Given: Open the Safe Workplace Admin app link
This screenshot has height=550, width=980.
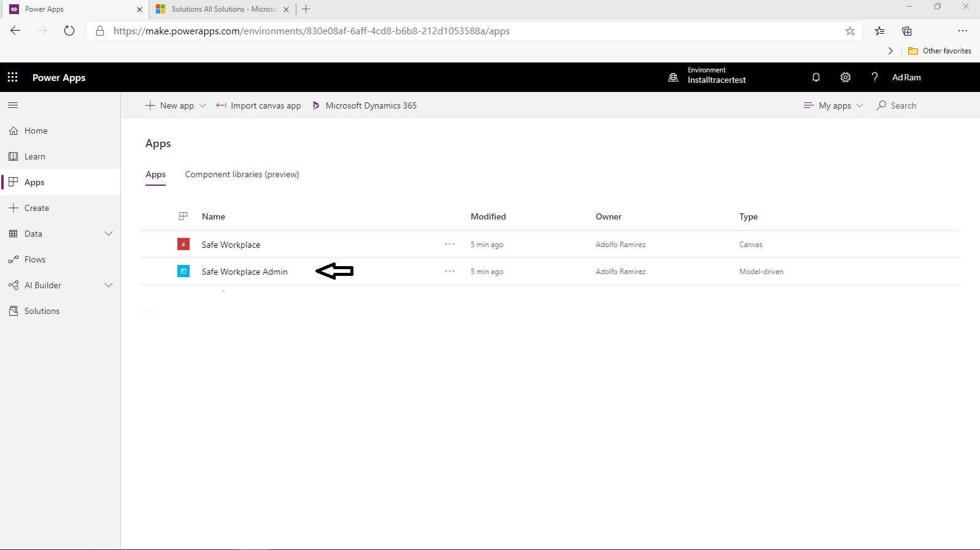Looking at the screenshot, I should [244, 272].
